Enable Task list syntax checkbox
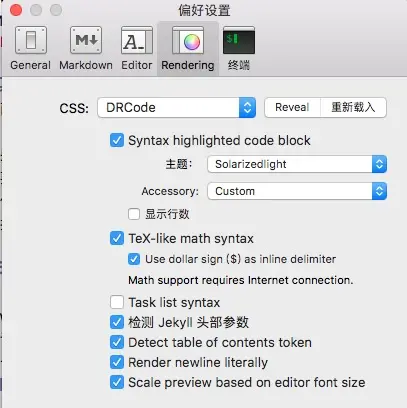Viewport: 407px width, 408px height. (x=117, y=302)
